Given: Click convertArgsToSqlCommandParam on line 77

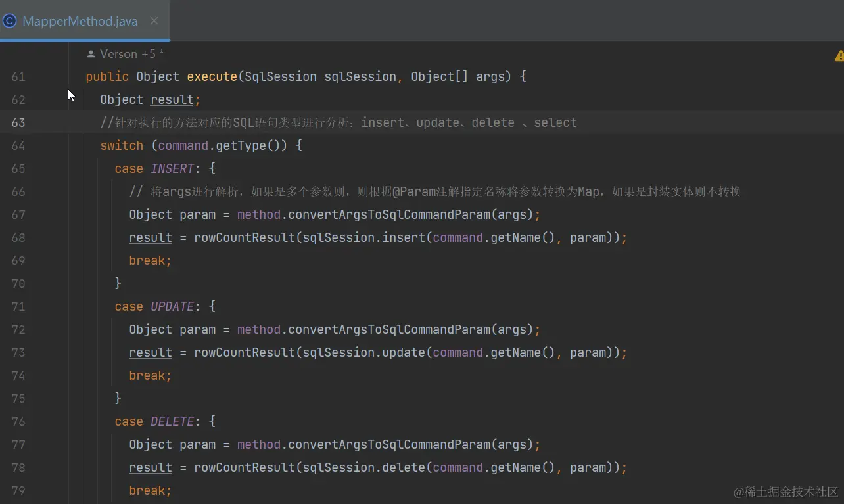Looking at the screenshot, I should point(389,445).
